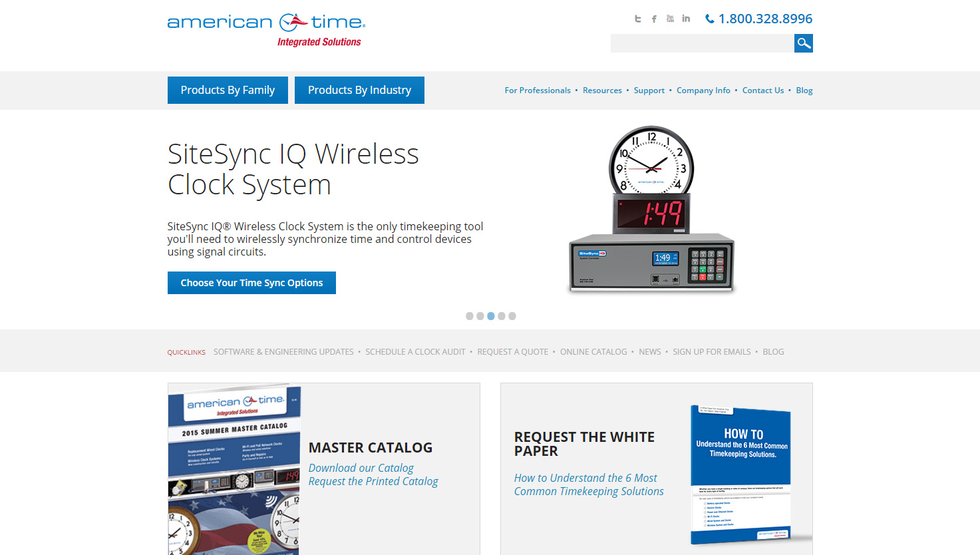Open How to Understand Timekeeping Solutions link

click(589, 484)
